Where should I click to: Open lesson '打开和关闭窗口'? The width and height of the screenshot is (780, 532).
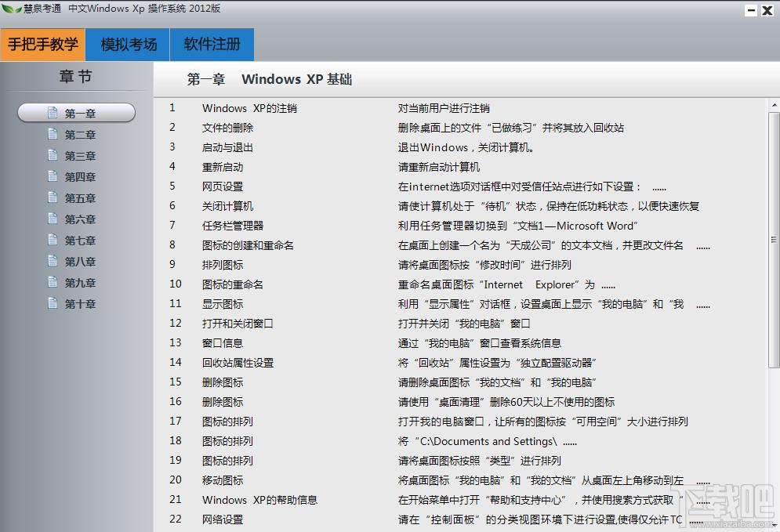(x=238, y=324)
